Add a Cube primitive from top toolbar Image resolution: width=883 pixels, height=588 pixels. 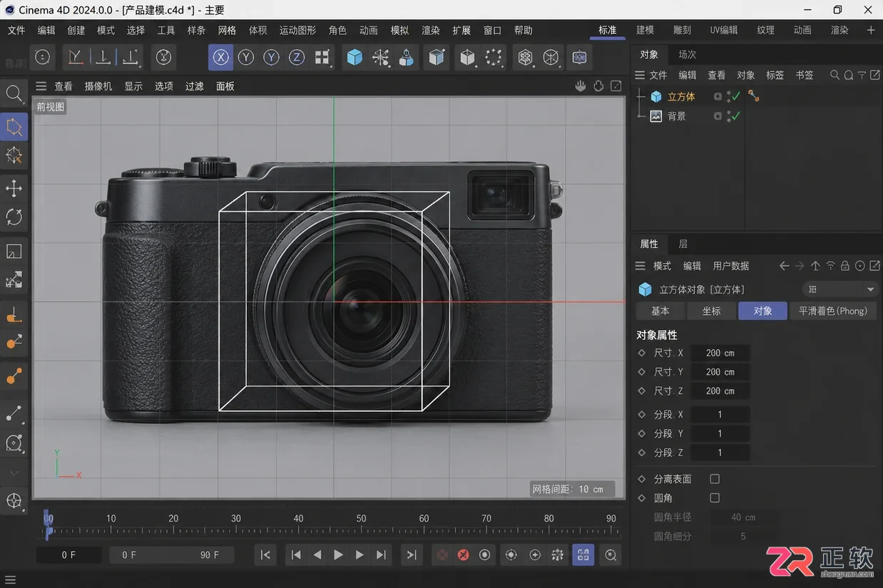pyautogui.click(x=354, y=57)
